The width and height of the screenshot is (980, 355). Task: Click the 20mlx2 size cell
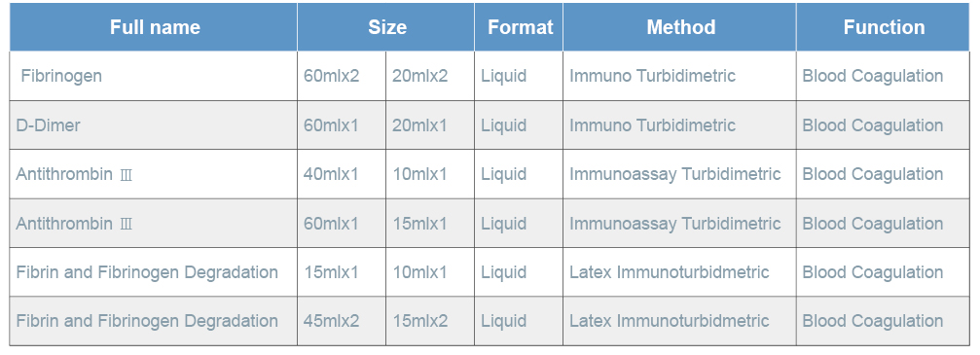(420, 76)
